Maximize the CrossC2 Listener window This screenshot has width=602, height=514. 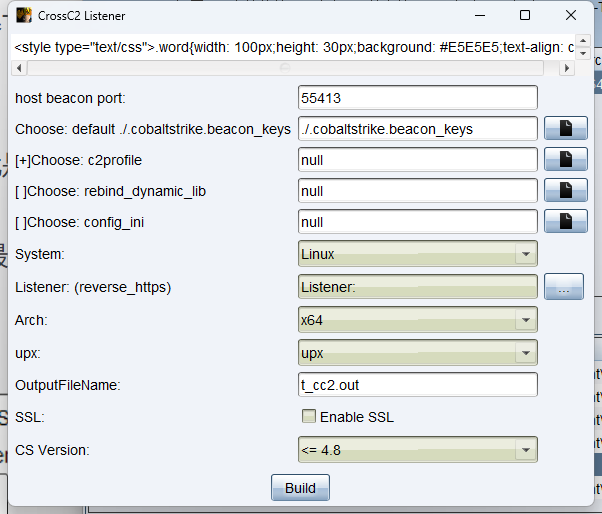[x=525, y=15]
